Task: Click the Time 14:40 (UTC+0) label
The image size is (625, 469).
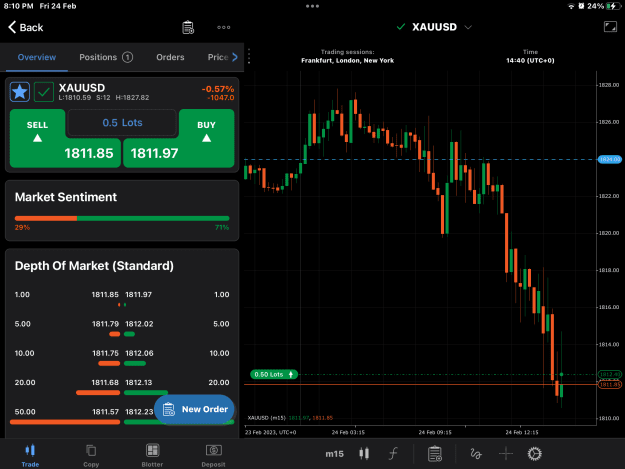Action: pos(530,56)
